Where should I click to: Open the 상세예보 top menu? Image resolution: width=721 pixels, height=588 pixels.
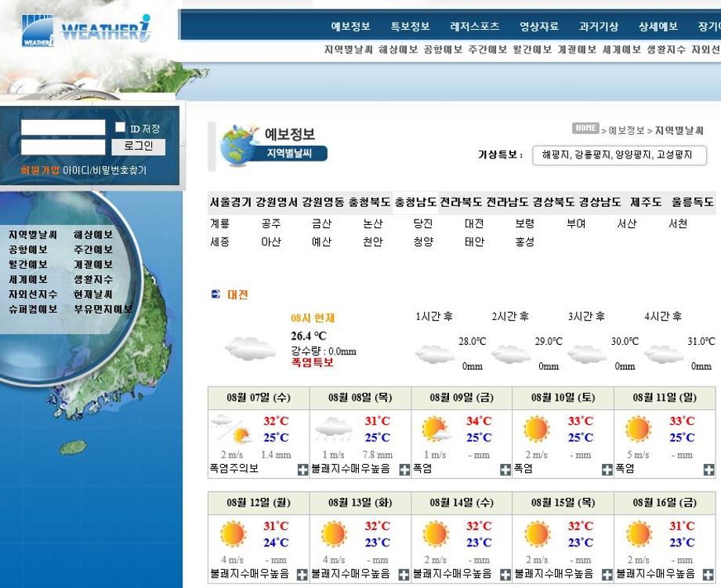tap(658, 26)
